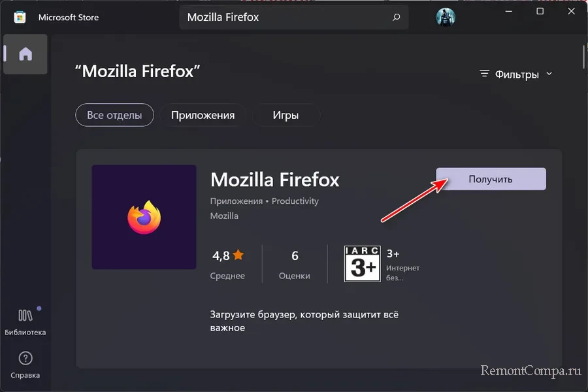Open the Mozilla Firefox title link
Image resolution: width=588 pixels, height=392 pixels.
(x=274, y=179)
